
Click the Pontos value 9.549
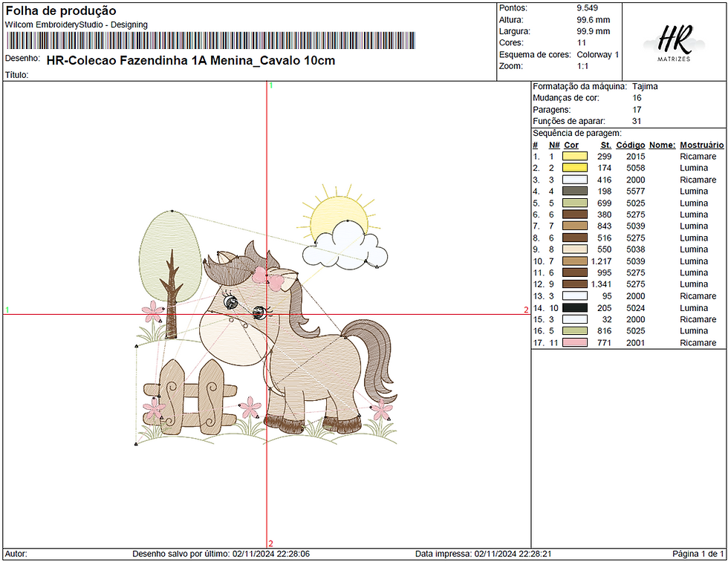[x=588, y=8]
